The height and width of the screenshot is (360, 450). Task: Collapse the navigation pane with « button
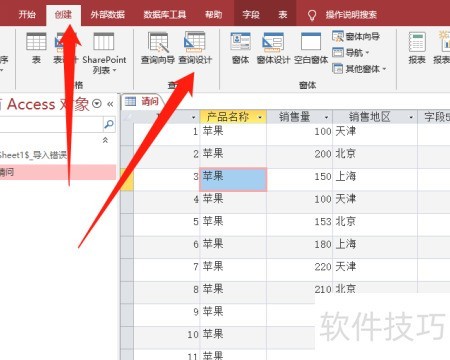110,104
